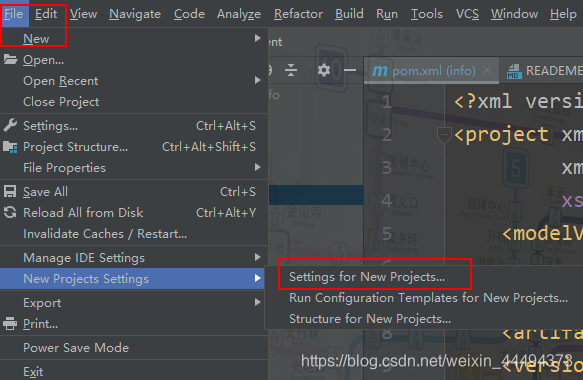Image resolution: width=583 pixels, height=380 pixels.
Task: Open the Help menu
Action: tap(563, 14)
